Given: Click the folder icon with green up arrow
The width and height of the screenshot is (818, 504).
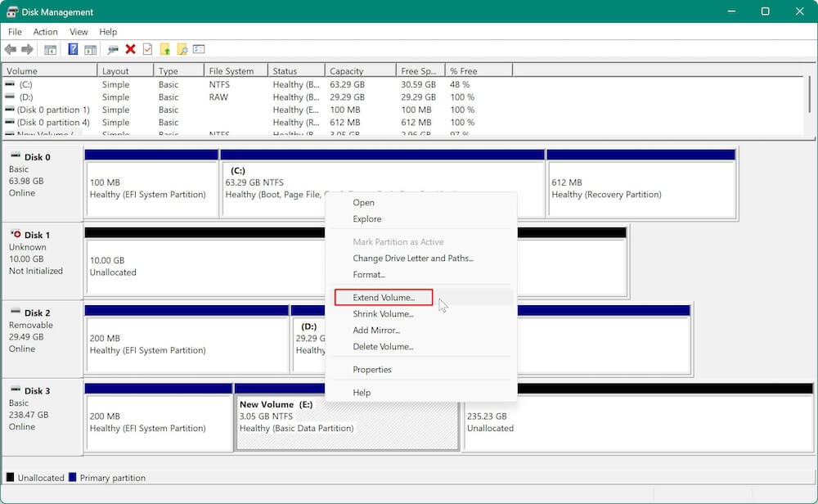Looking at the screenshot, I should (x=166, y=49).
